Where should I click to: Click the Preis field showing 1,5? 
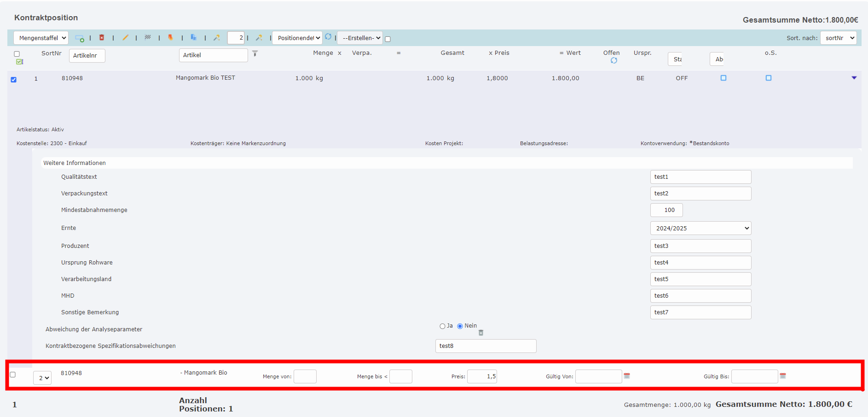481,376
